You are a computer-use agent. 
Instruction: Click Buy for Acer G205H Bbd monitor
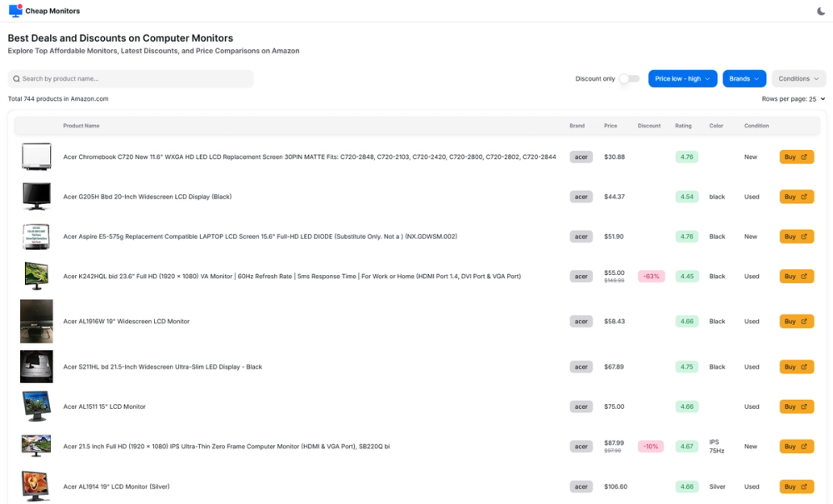[796, 197]
